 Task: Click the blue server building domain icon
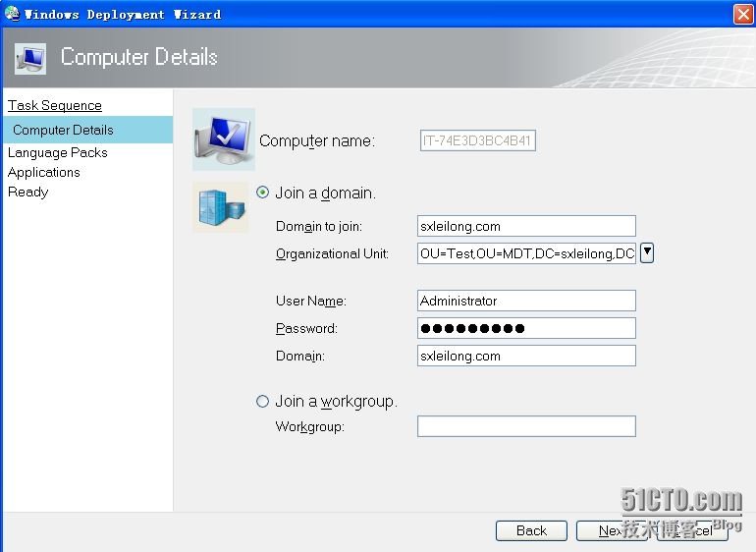(x=221, y=207)
